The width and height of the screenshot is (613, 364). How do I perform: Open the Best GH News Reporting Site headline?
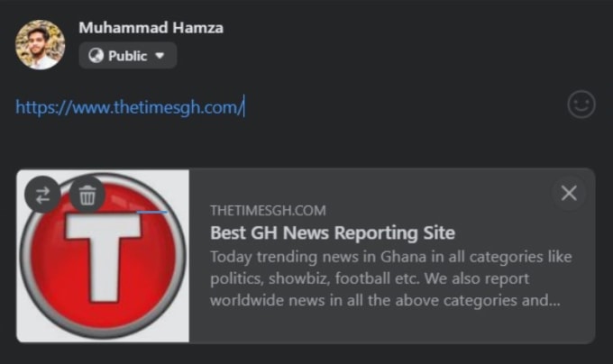pyautogui.click(x=333, y=233)
